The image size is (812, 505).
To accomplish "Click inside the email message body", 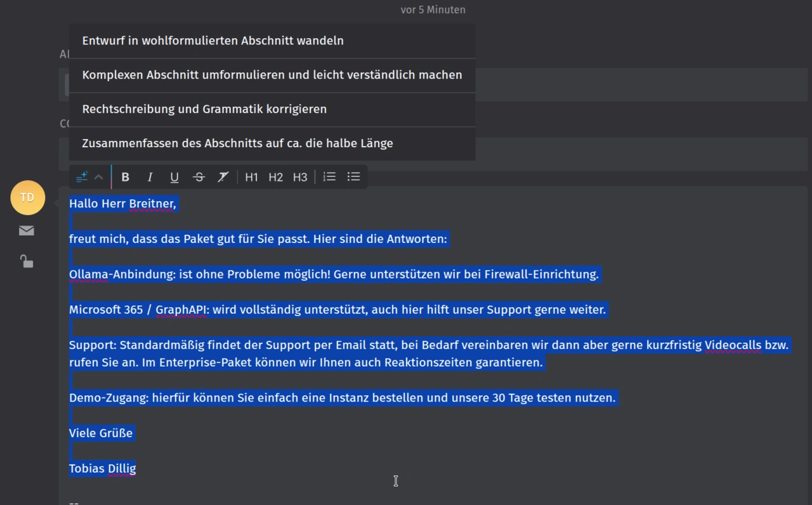I will (396, 481).
